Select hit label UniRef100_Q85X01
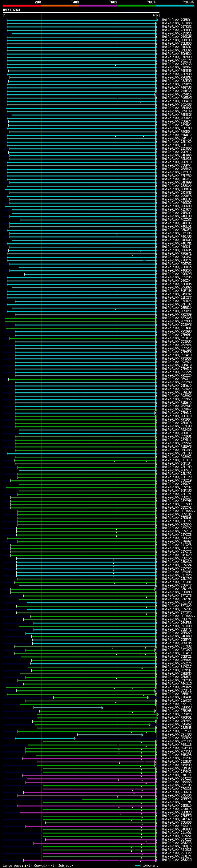Viewport: 197px width, 868px height. 176,507
